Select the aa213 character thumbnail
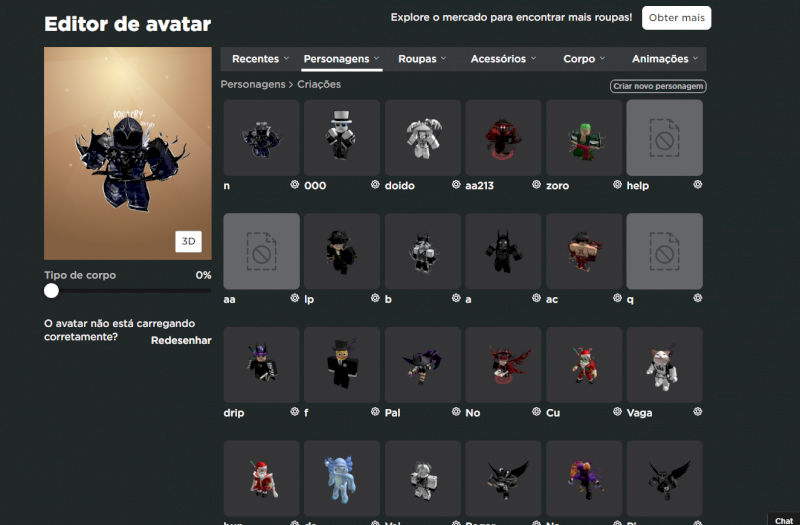 pyautogui.click(x=503, y=138)
